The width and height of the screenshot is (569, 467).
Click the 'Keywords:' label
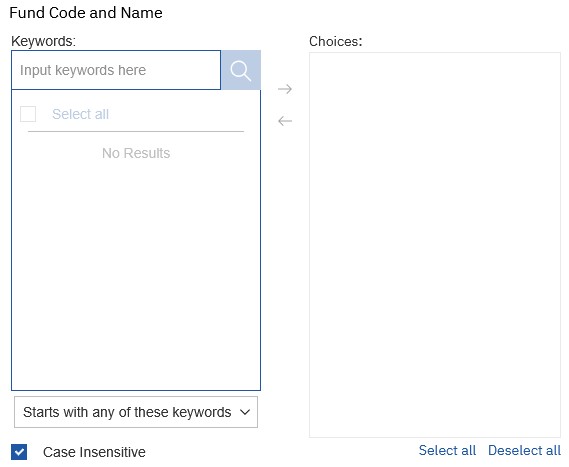tap(44, 41)
